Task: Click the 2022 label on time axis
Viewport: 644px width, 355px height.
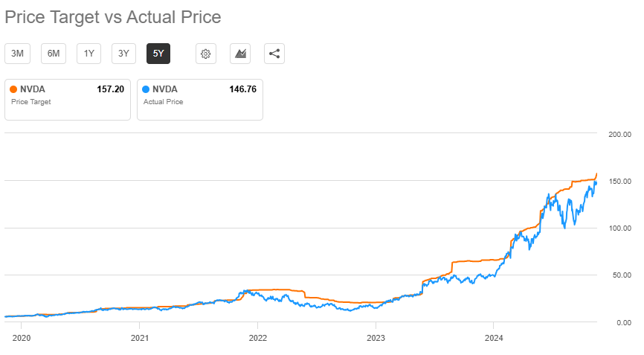Action: 257,336
